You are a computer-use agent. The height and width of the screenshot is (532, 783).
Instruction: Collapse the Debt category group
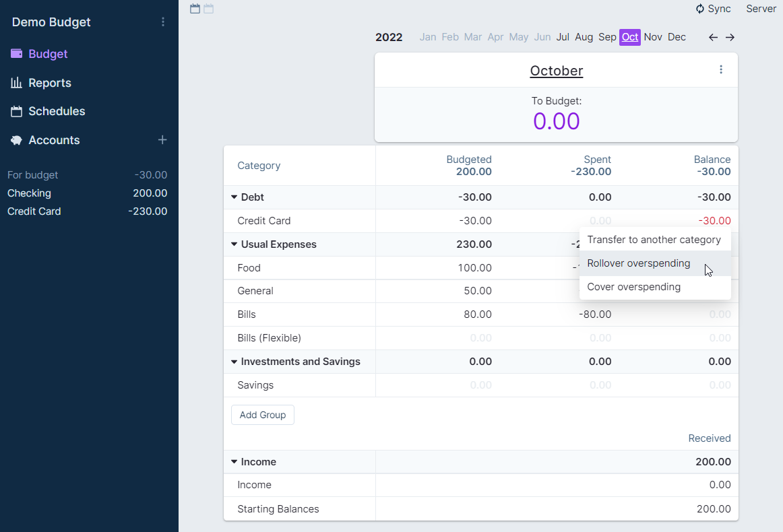pos(234,197)
